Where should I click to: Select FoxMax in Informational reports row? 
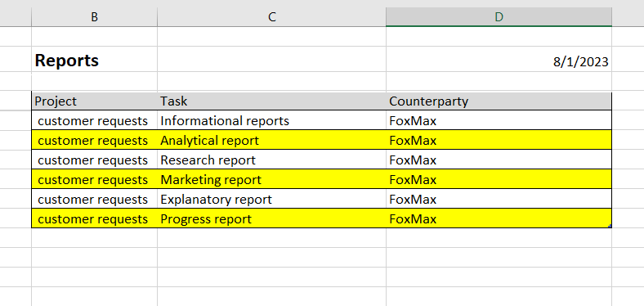pyautogui.click(x=499, y=120)
